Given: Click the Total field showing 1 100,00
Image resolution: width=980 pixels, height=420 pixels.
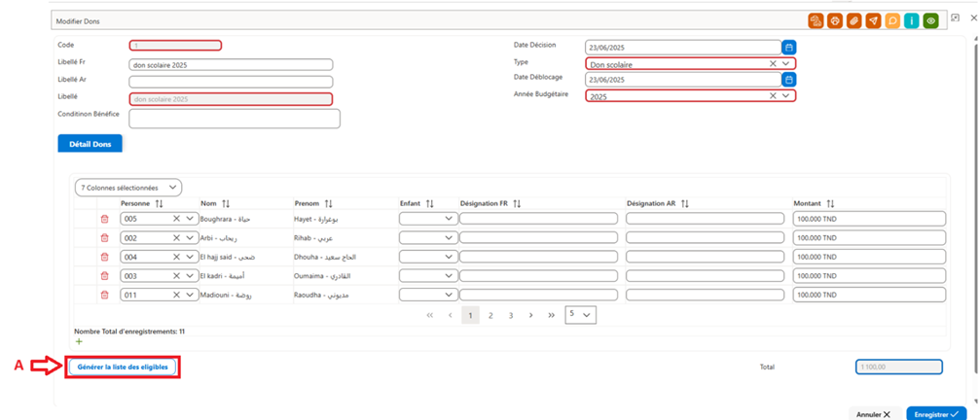Looking at the screenshot, I should [899, 367].
